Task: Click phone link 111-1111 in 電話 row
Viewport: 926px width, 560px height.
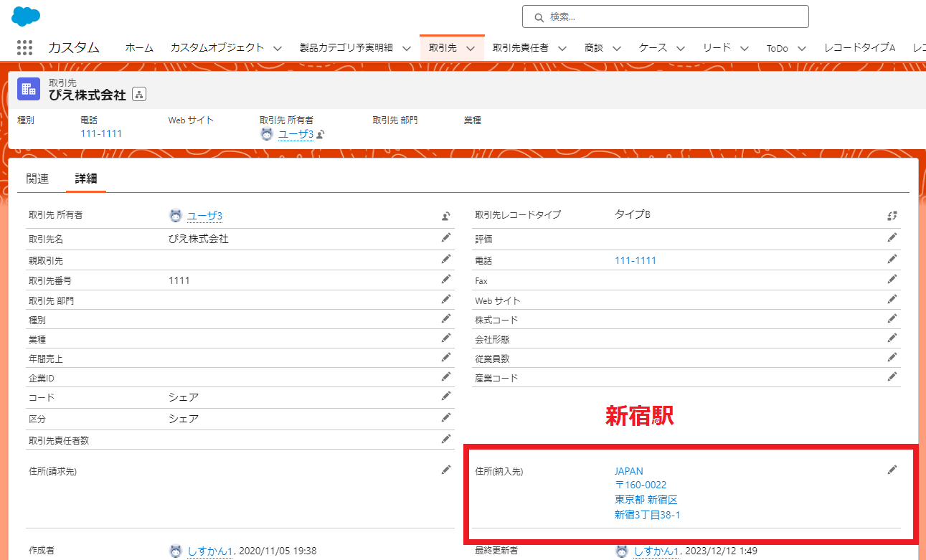Action: click(636, 260)
